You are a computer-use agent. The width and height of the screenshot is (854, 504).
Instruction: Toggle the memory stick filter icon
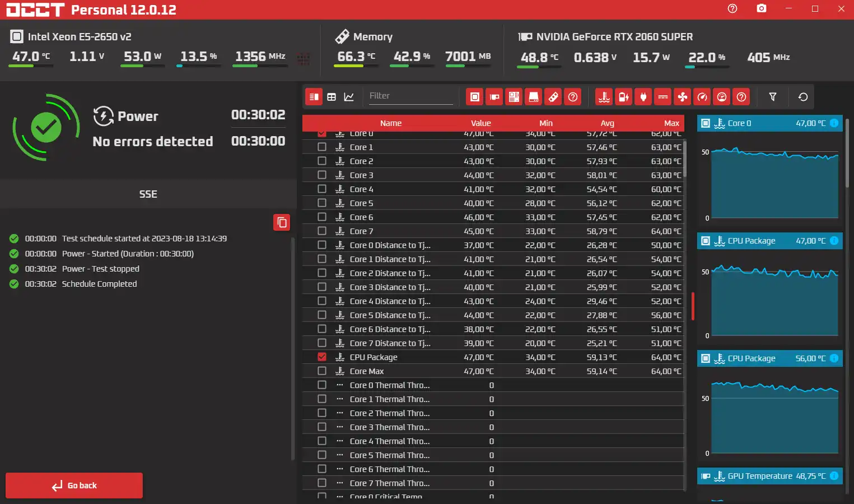[x=553, y=97]
